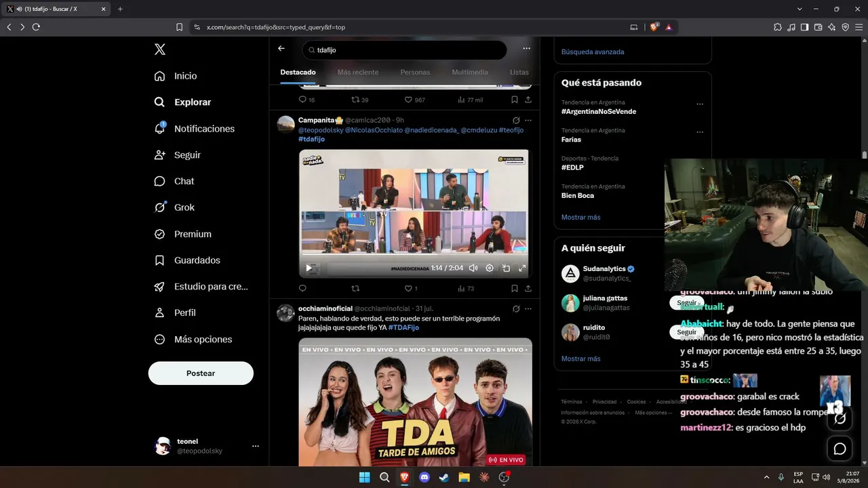Screen dimensions: 868x488
Task: Switch to Más reciente tab
Action: (358, 73)
